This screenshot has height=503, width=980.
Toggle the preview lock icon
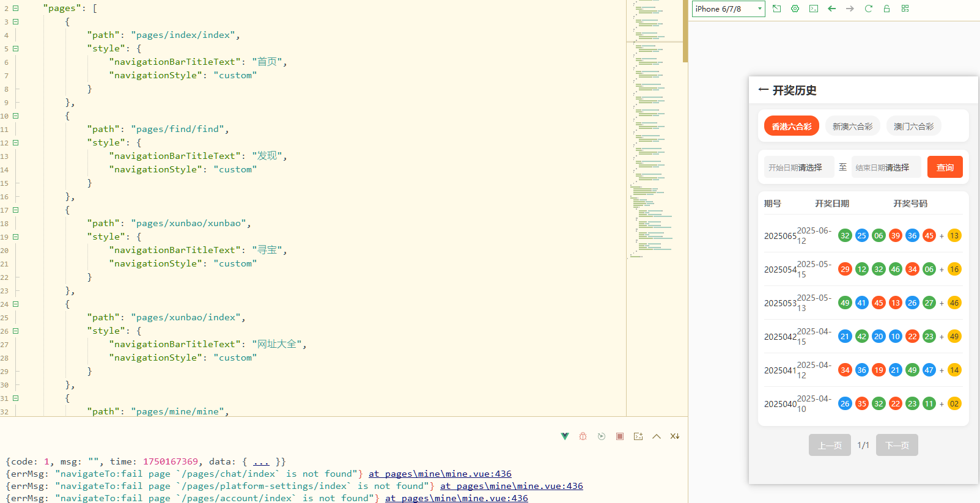click(886, 9)
